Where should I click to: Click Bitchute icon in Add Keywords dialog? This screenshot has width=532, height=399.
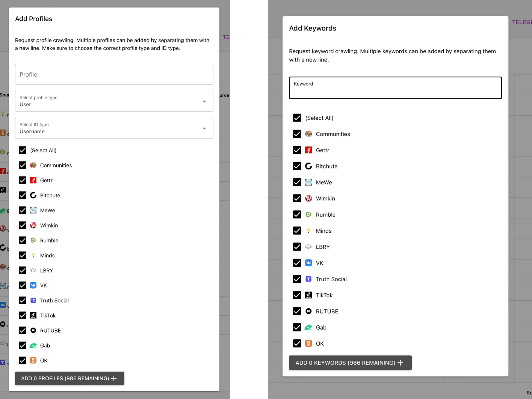pyautogui.click(x=308, y=166)
